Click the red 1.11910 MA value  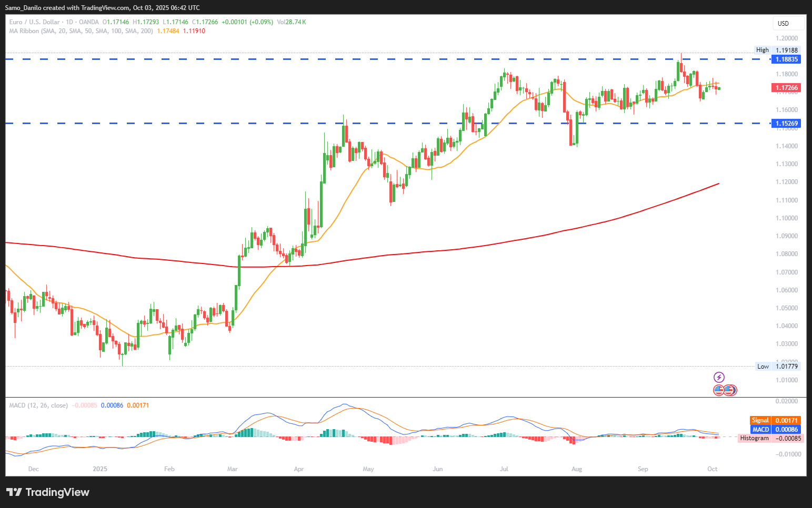click(x=194, y=31)
